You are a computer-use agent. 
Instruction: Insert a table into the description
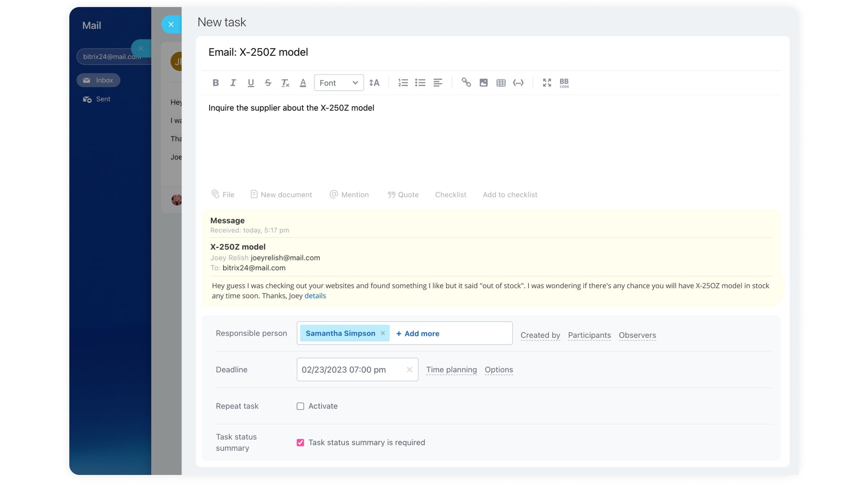pyautogui.click(x=501, y=83)
